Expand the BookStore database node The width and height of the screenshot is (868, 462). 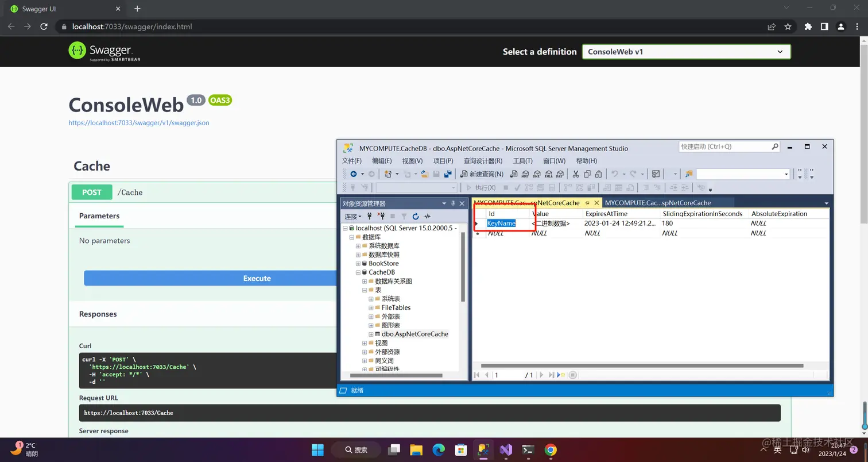(x=358, y=264)
